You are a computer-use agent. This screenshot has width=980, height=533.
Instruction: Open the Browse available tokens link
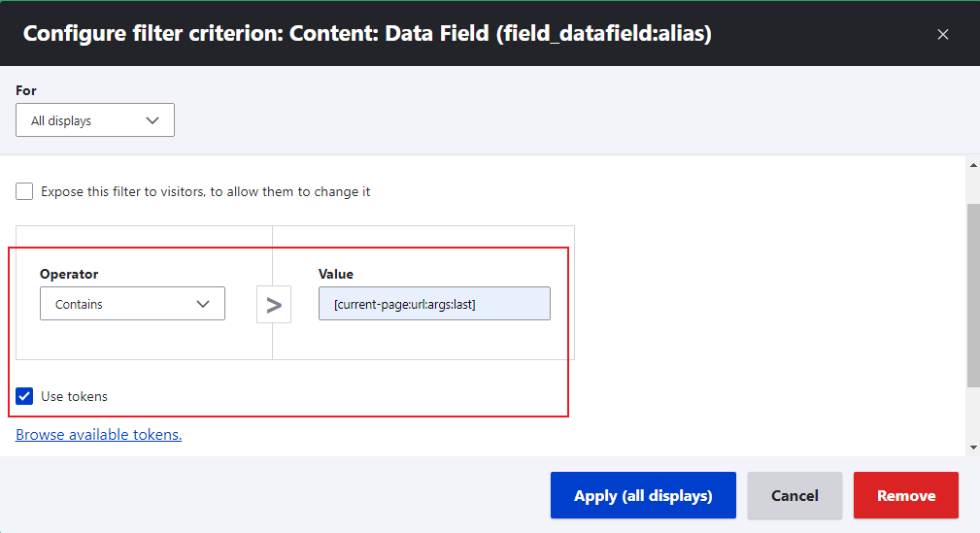click(99, 435)
